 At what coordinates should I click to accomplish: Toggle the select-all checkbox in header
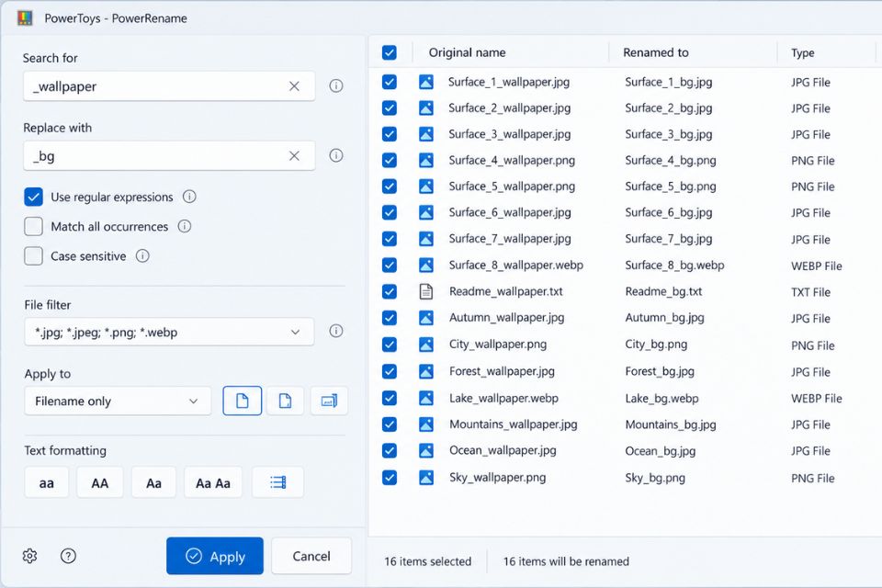click(x=390, y=52)
